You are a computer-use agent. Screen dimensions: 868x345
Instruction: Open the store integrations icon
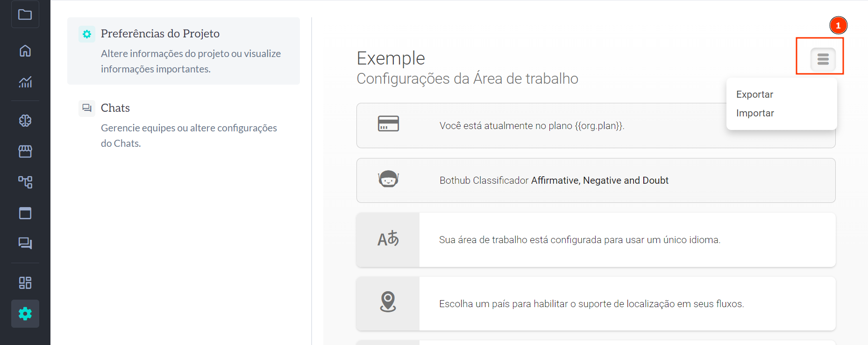coord(25,151)
